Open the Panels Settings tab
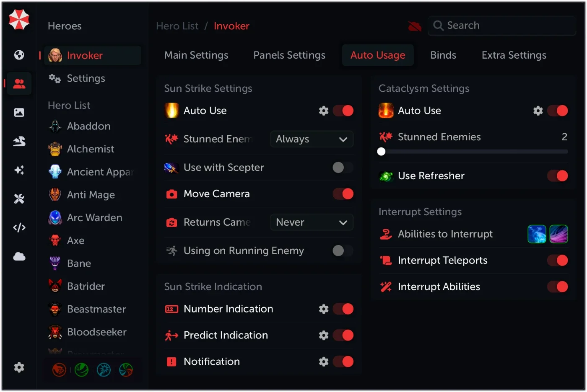This screenshot has height=392, width=587. pyautogui.click(x=289, y=55)
